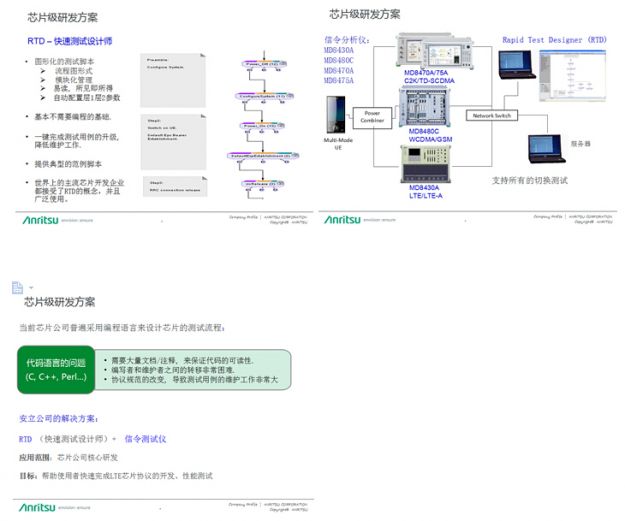Click the RTD (快速测试设计师) text on the bottom slide
Viewport: 625px width, 521px height.
pos(64,439)
